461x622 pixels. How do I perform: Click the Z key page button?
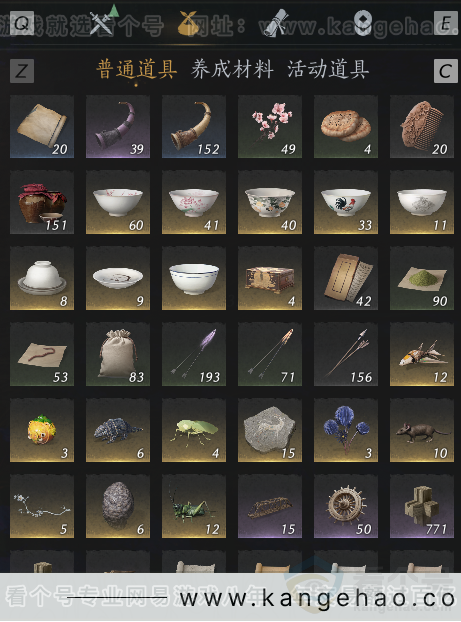(x=22, y=71)
